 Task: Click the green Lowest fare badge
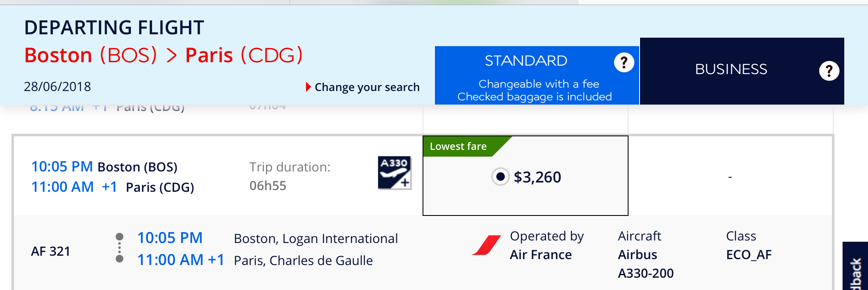click(458, 146)
